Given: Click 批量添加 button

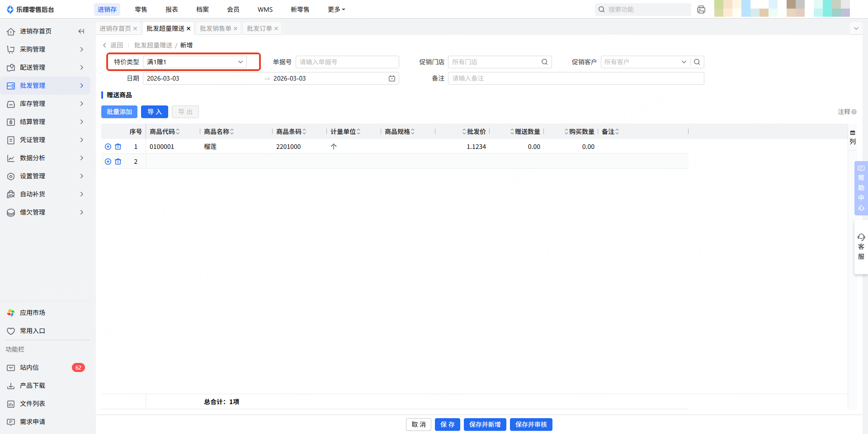Looking at the screenshot, I should [119, 112].
